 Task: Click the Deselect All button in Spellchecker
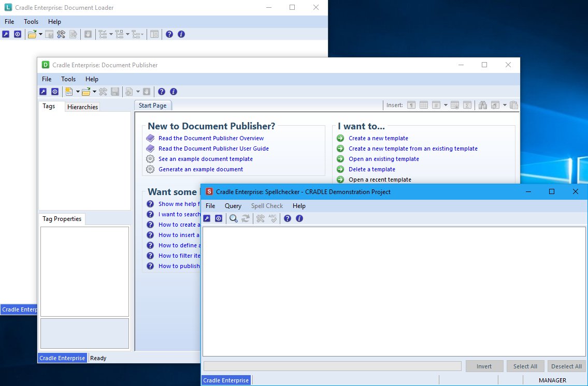[x=566, y=366]
